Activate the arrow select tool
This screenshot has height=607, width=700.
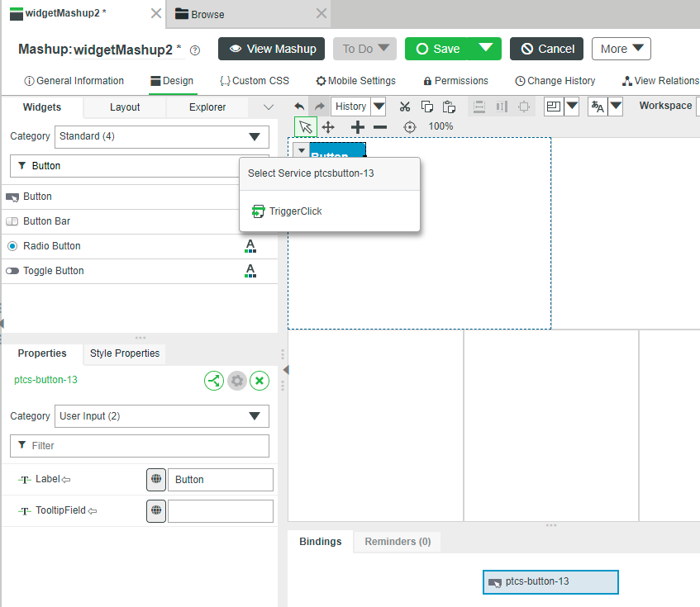click(306, 127)
